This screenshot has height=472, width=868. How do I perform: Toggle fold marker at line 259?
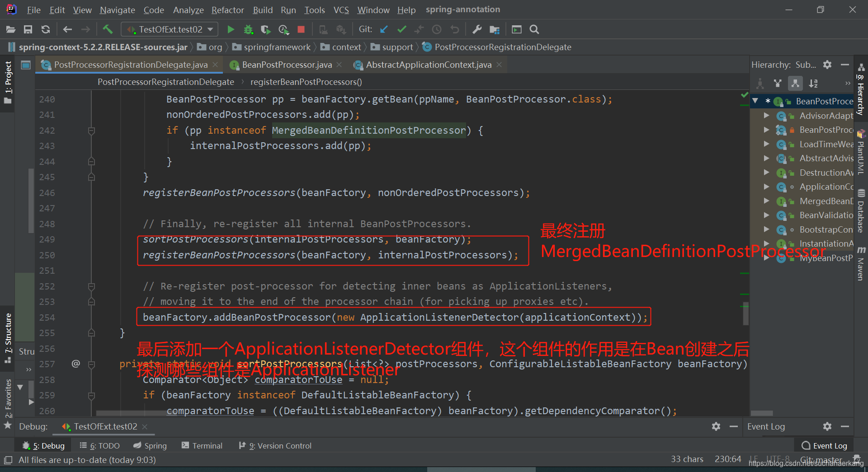pyautogui.click(x=91, y=395)
